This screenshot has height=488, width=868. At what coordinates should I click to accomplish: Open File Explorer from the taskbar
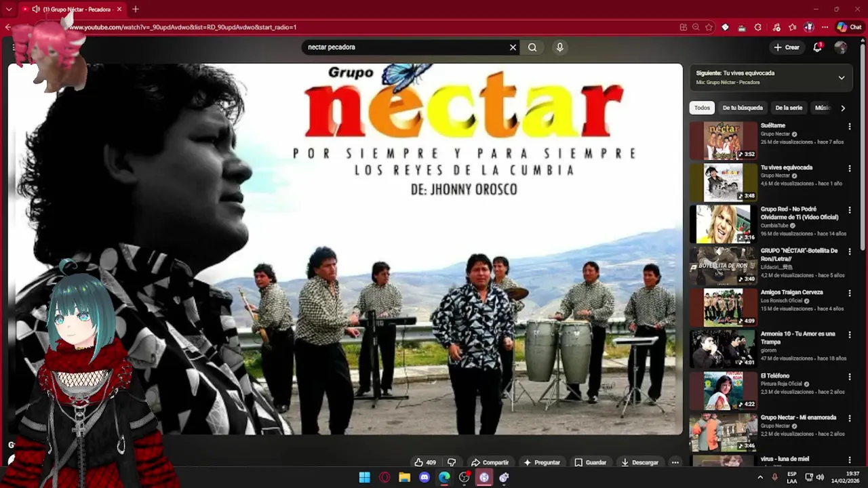[x=405, y=477]
